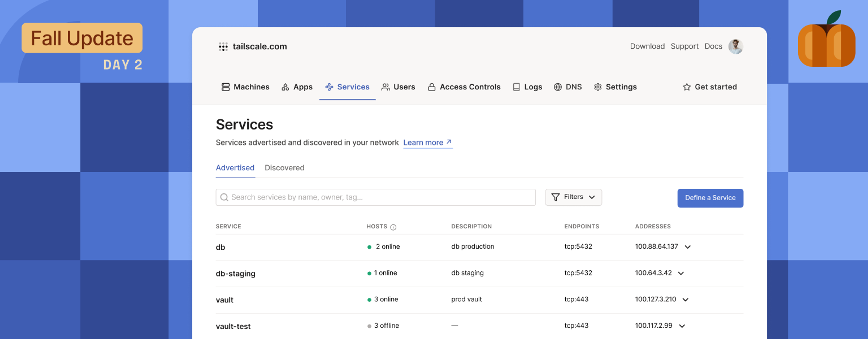Screen dimensions: 868x339
Task: Open the Filters dropdown
Action: (573, 197)
